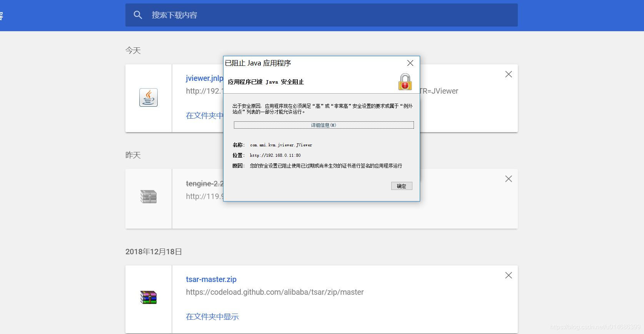The image size is (644, 334).
Task: Open the jviewer.jnlp file link
Action: pyautogui.click(x=204, y=78)
